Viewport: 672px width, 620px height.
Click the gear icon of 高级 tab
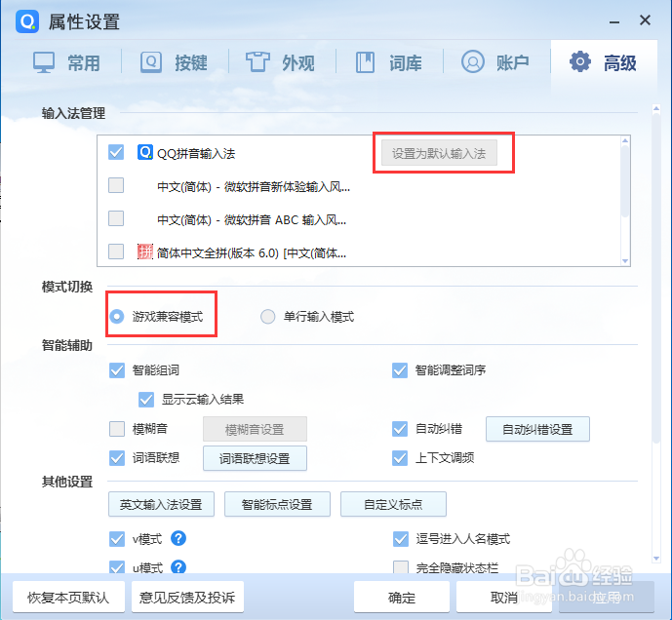click(x=580, y=61)
